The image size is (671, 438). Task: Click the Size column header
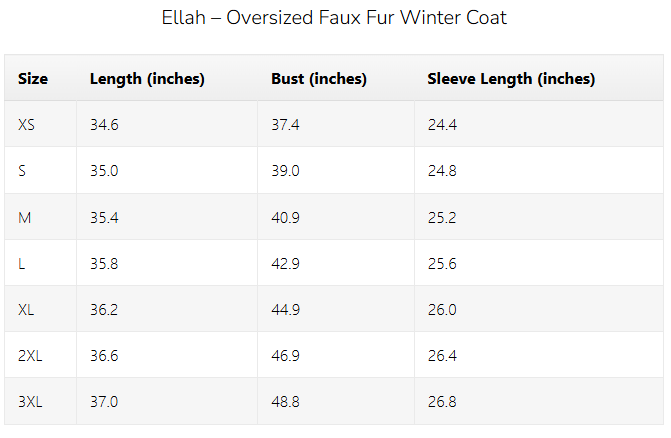click(32, 79)
